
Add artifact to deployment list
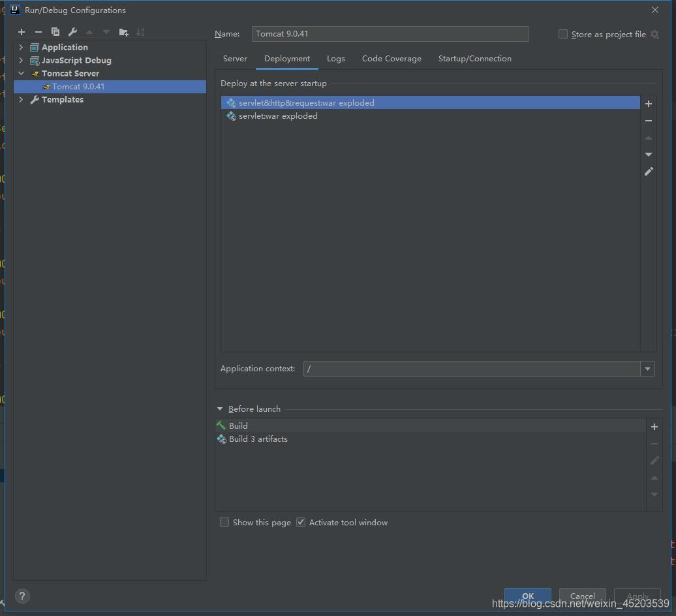tap(649, 104)
